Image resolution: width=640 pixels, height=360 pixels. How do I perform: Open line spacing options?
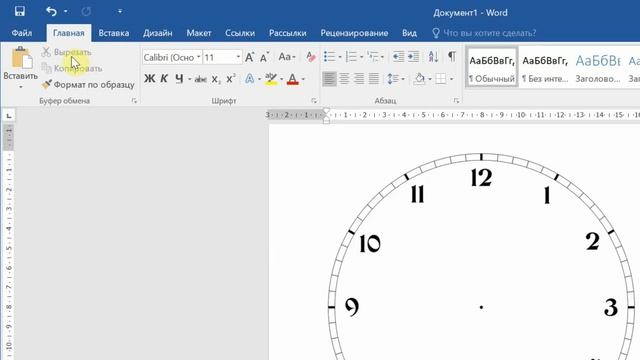395,79
